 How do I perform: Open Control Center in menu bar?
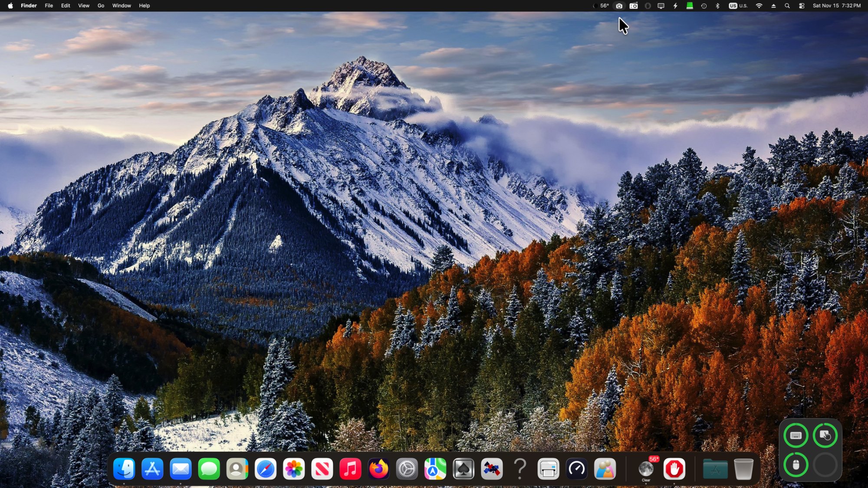click(802, 6)
